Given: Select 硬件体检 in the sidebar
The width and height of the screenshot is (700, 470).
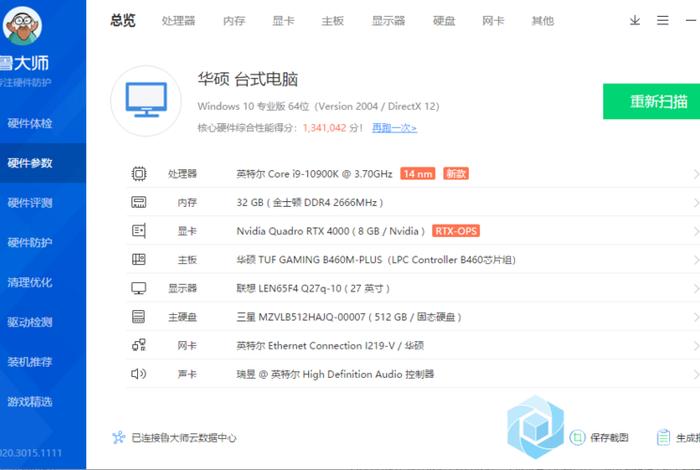Looking at the screenshot, I should [43, 123].
